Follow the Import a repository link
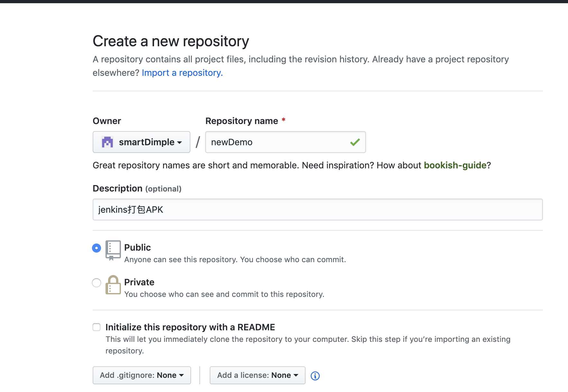568x392 pixels. point(182,73)
